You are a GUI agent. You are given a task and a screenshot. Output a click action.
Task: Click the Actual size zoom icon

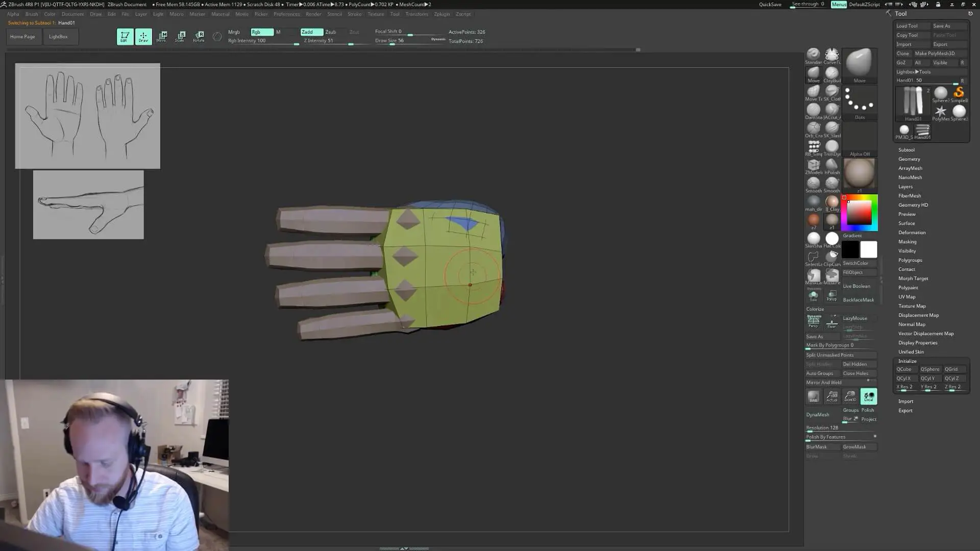point(832,396)
